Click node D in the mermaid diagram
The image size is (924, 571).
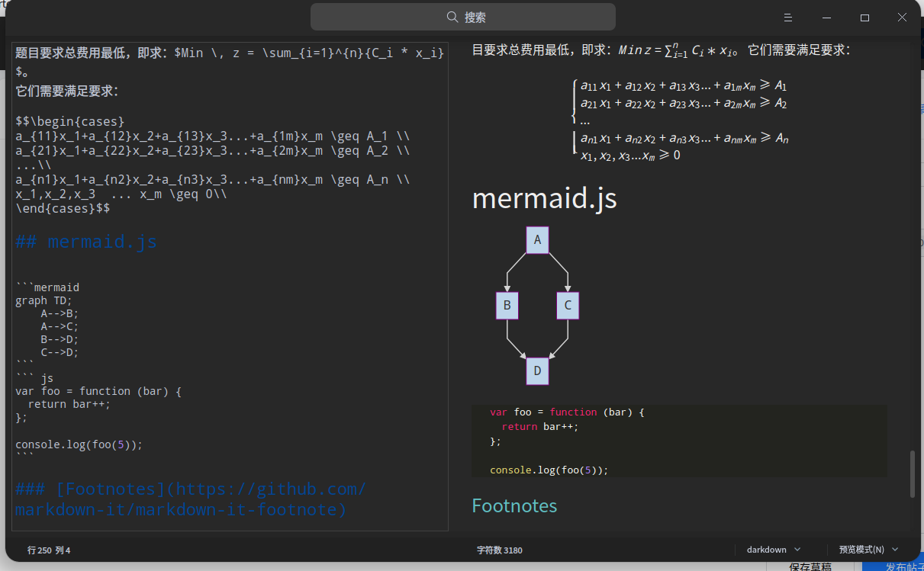coord(537,371)
